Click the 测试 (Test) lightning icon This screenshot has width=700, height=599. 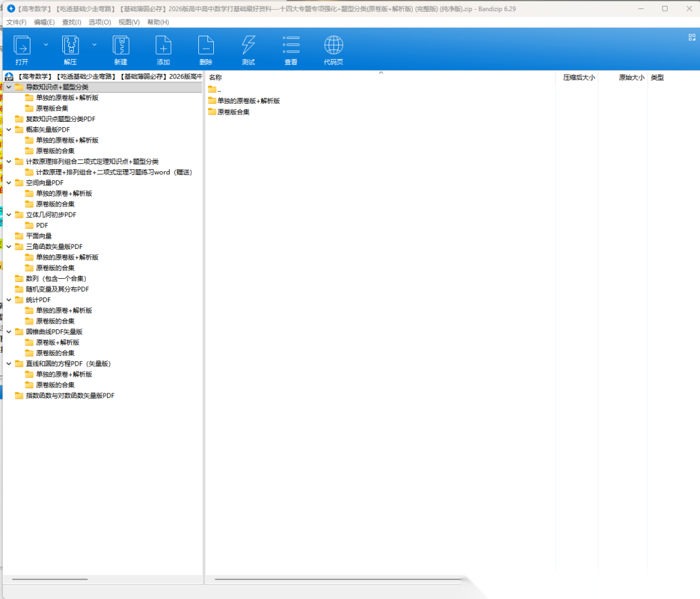click(x=248, y=46)
